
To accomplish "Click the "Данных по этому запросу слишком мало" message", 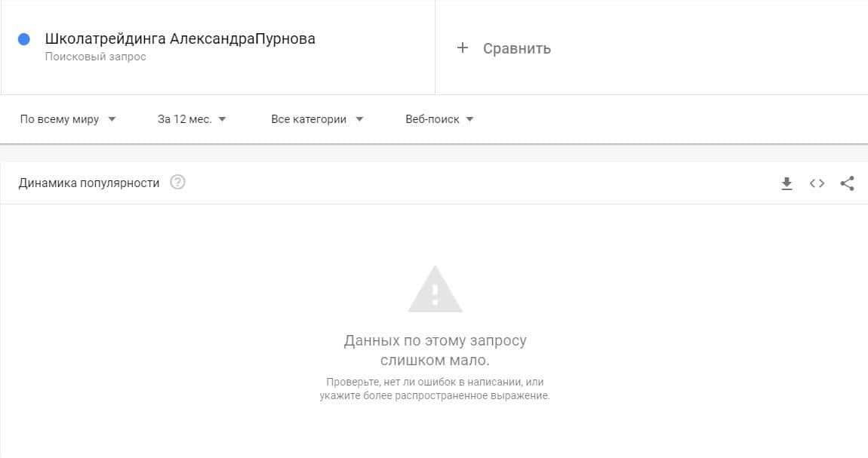I will click(435, 350).
